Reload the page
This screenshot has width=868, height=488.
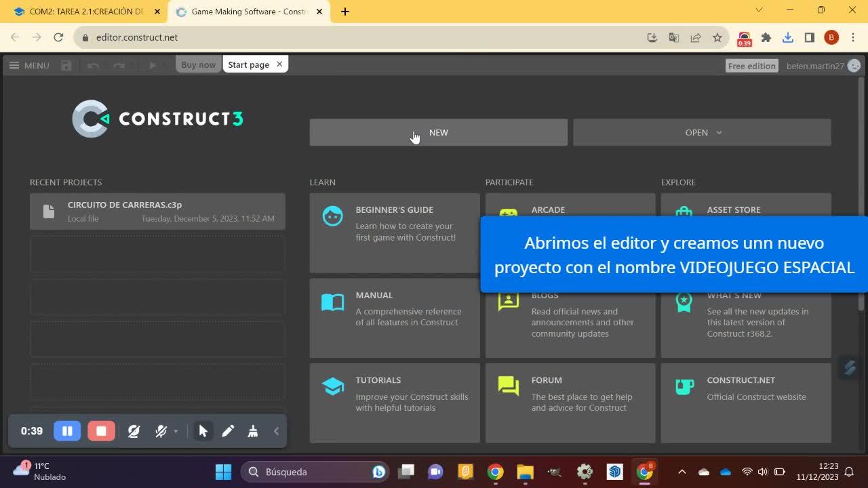[x=58, y=38]
